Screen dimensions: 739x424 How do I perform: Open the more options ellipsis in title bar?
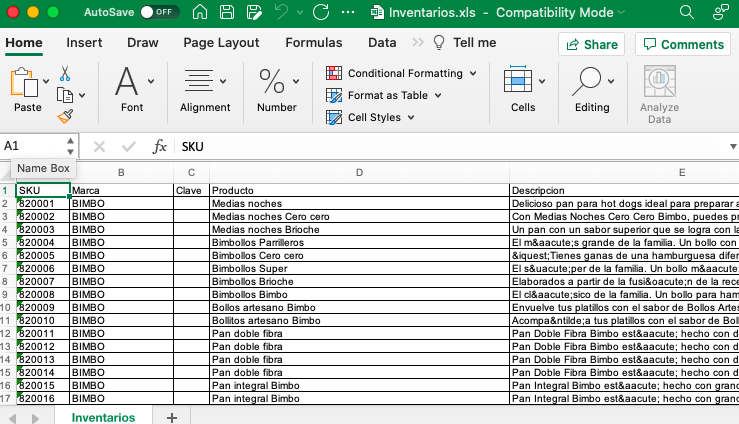pyautogui.click(x=348, y=12)
